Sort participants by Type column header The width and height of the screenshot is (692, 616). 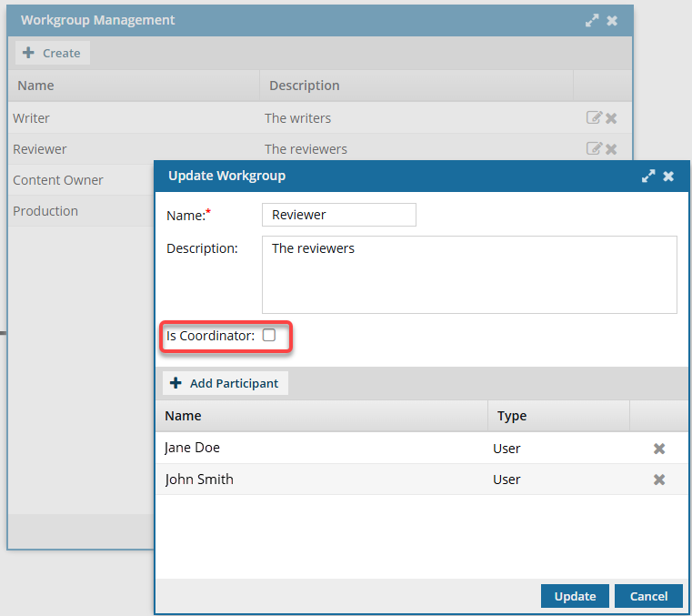coord(512,416)
